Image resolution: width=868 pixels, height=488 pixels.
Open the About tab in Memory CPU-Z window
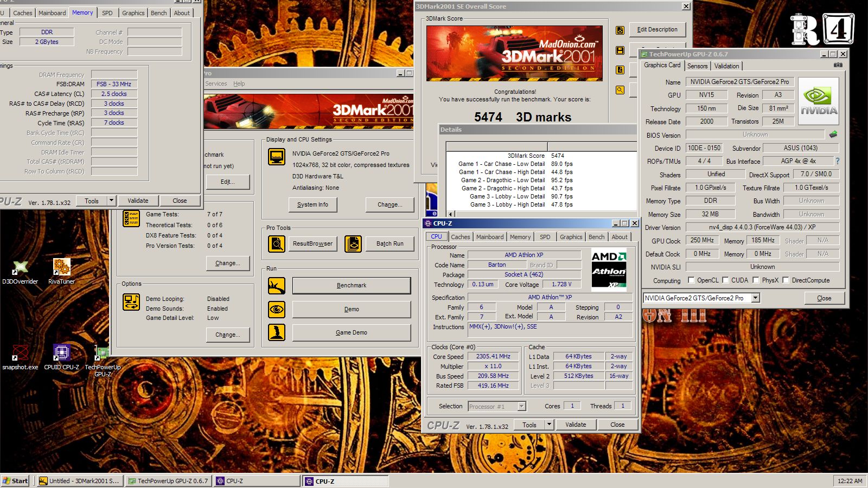182,13
